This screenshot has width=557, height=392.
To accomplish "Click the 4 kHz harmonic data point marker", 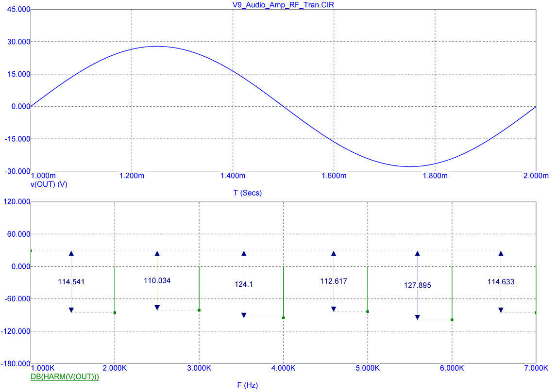I will 284,317.
